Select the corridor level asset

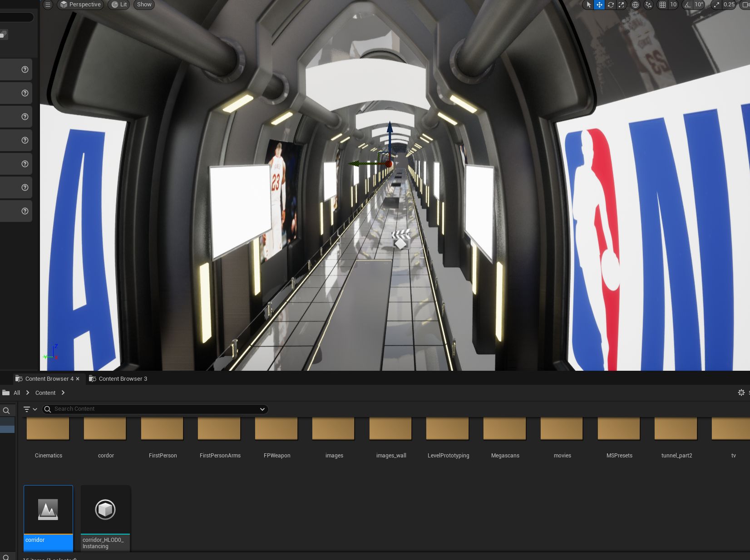click(x=48, y=518)
